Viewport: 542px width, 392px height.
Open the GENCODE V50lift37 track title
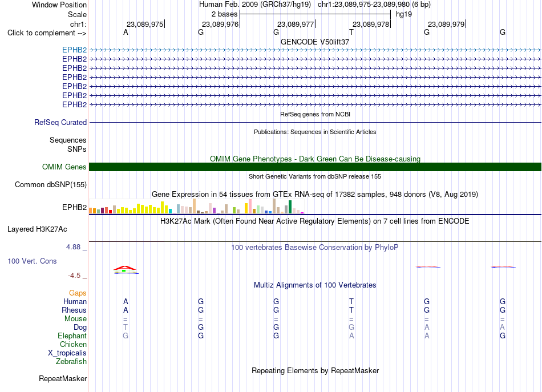(315, 42)
